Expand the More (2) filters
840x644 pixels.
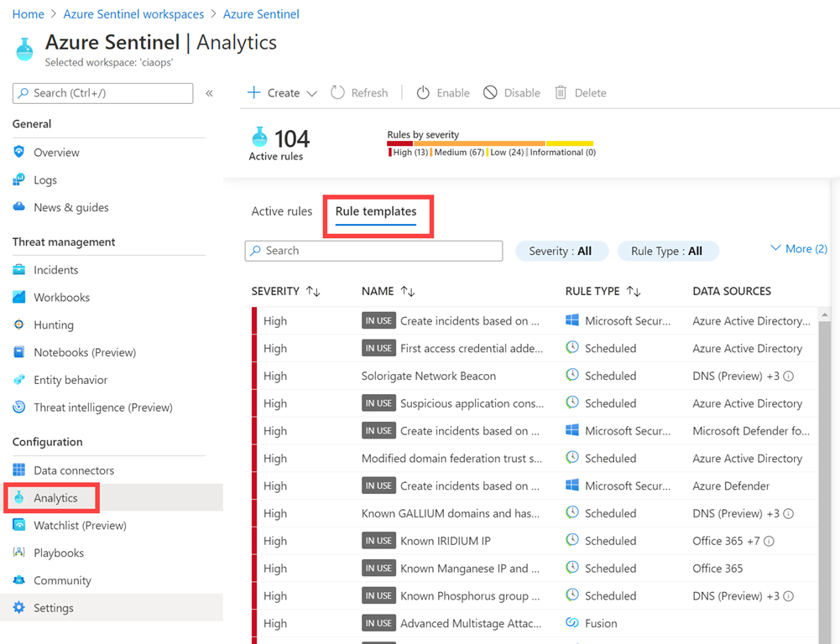[798, 249]
